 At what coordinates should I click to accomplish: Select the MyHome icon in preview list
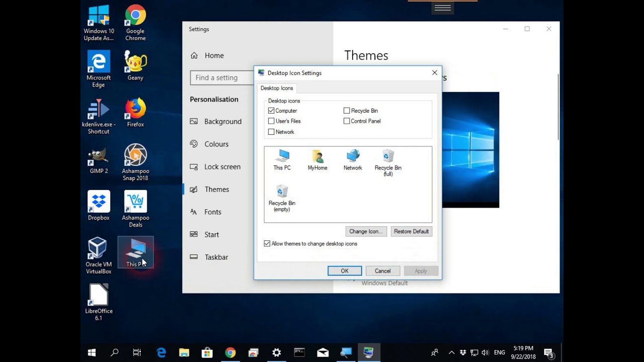click(x=317, y=160)
